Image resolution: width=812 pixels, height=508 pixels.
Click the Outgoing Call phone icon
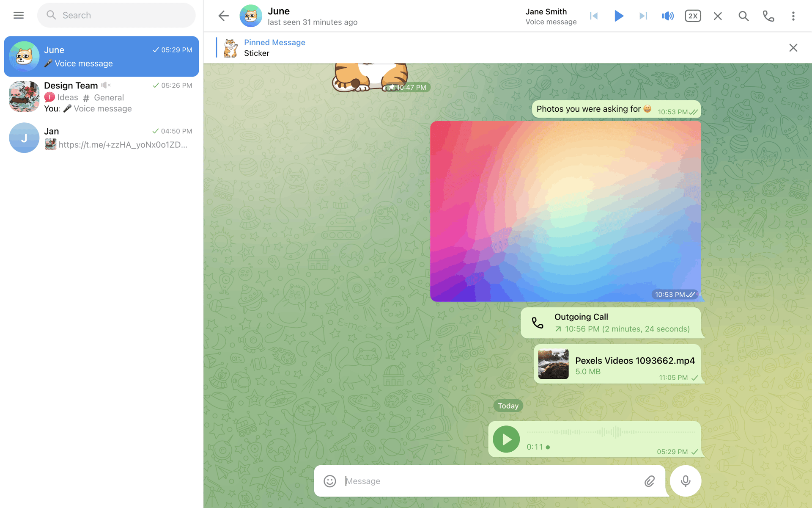[x=537, y=323]
